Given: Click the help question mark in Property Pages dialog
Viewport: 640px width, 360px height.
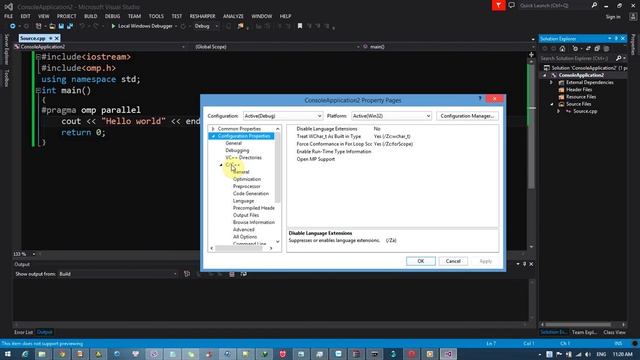Looking at the screenshot, I should [x=480, y=99].
